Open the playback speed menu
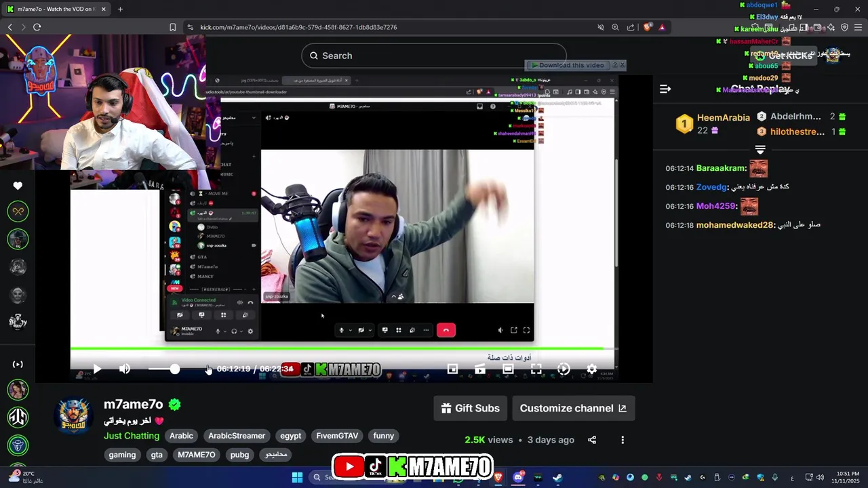The height and width of the screenshot is (488, 868). click(564, 369)
